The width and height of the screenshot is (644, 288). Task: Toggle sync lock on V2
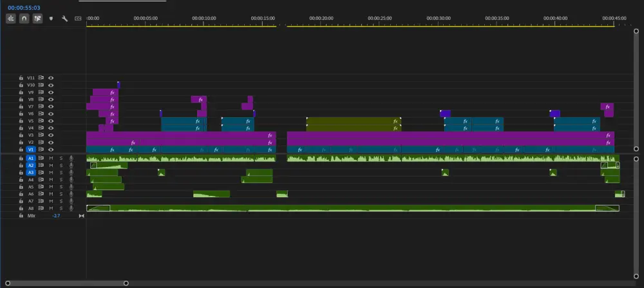coord(41,142)
